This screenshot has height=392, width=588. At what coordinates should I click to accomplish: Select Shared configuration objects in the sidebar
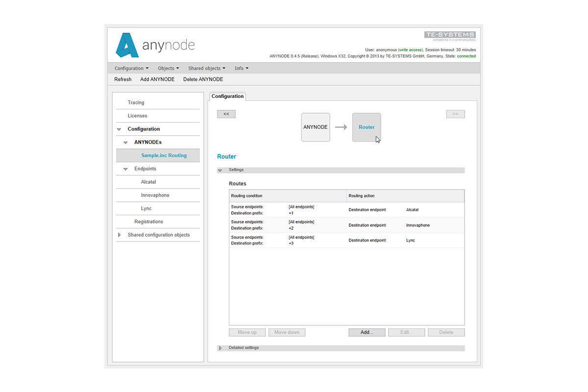pos(159,235)
